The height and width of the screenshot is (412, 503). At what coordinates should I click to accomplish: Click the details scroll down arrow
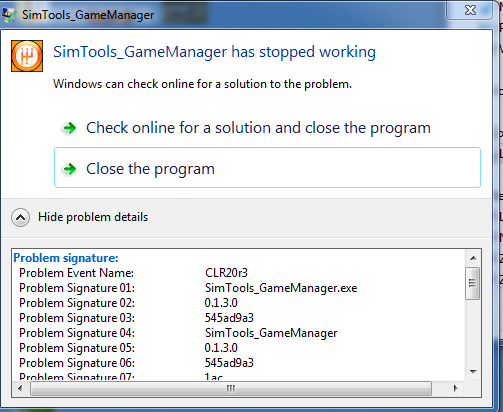pos(473,372)
